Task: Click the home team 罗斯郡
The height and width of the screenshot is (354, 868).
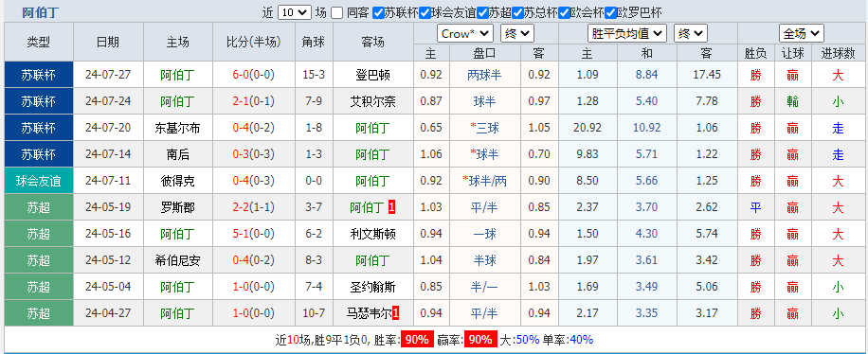Action: [178, 207]
